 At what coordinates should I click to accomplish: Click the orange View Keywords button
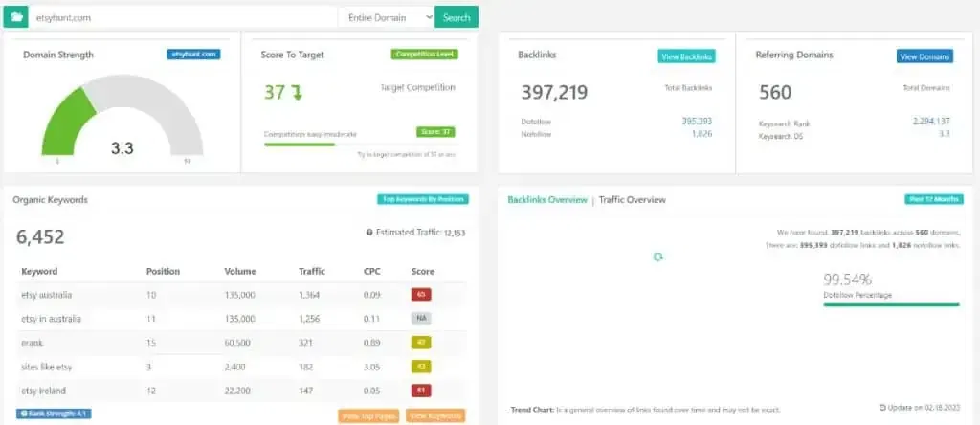[435, 416]
